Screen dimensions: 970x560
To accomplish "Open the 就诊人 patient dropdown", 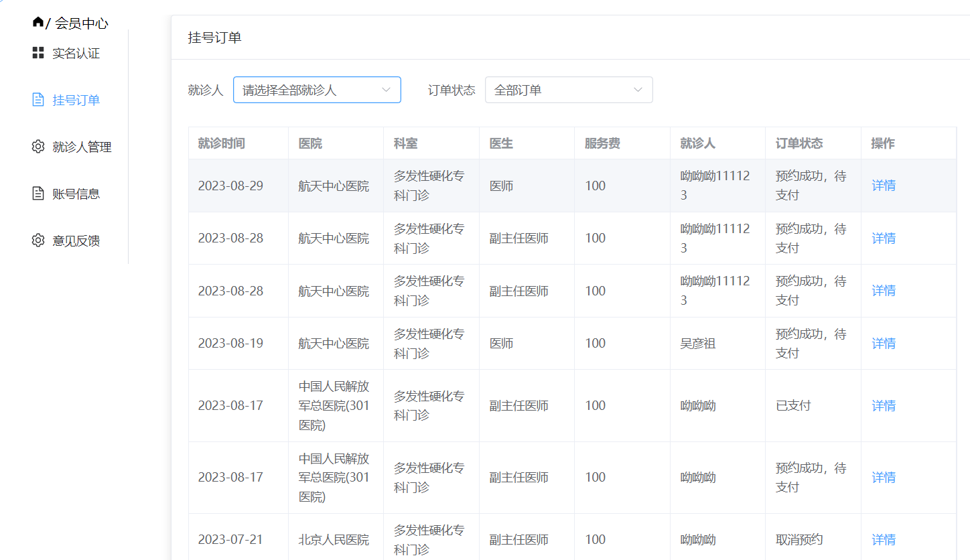I will 317,90.
